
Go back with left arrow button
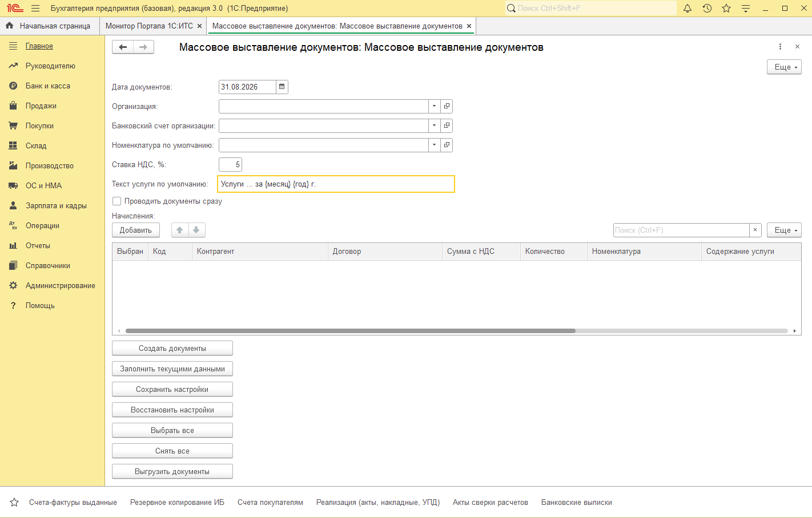123,47
